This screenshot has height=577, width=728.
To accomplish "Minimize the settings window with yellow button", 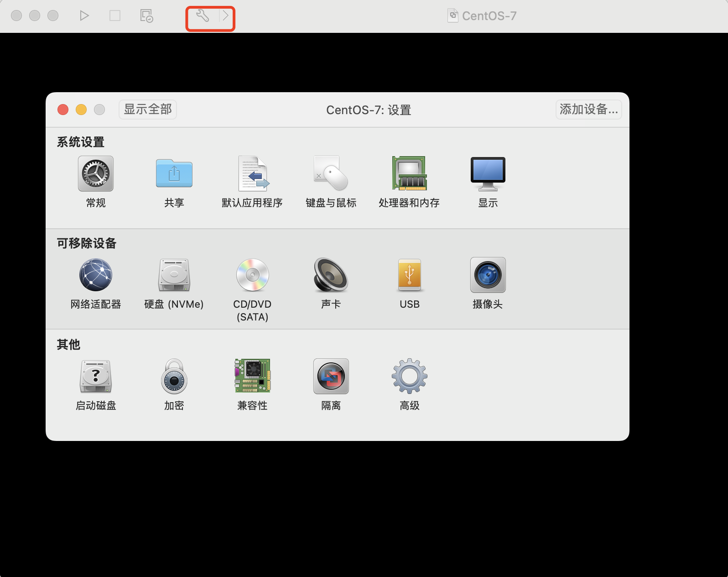I will point(81,110).
